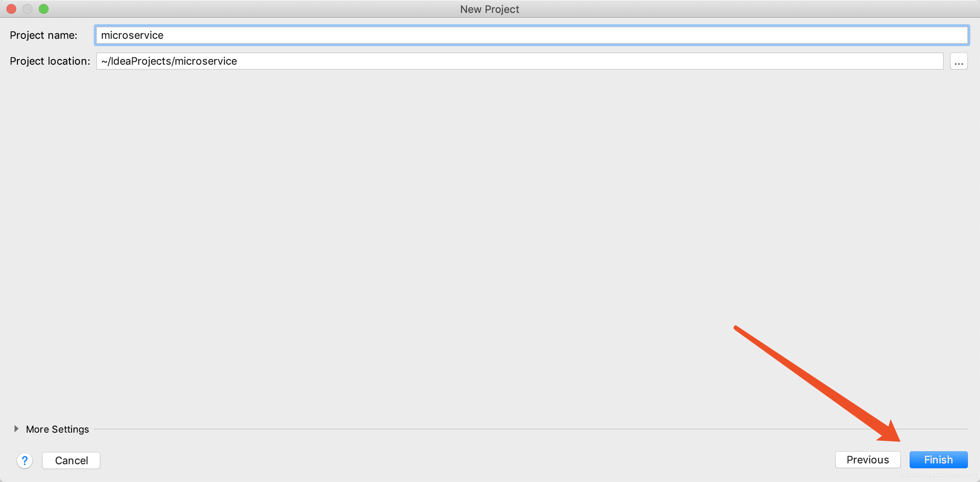The image size is (980, 482).
Task: Click the New Project title bar text
Action: [x=489, y=9]
